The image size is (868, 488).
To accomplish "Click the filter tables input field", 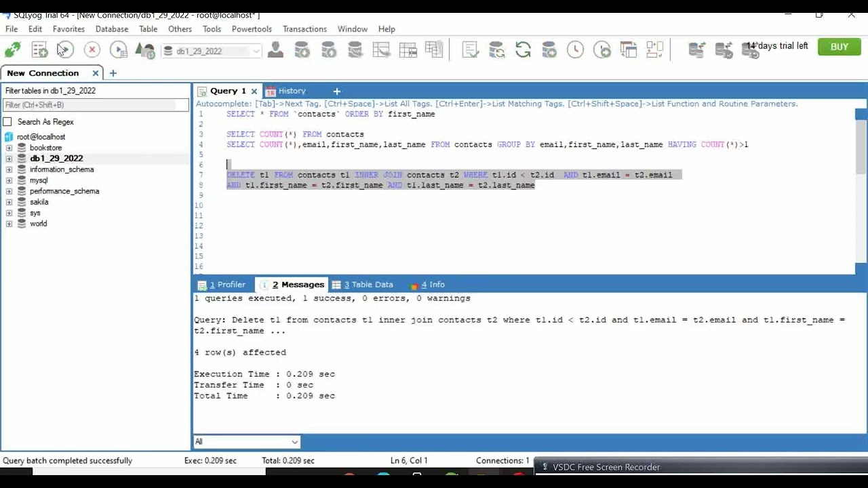I will point(95,105).
